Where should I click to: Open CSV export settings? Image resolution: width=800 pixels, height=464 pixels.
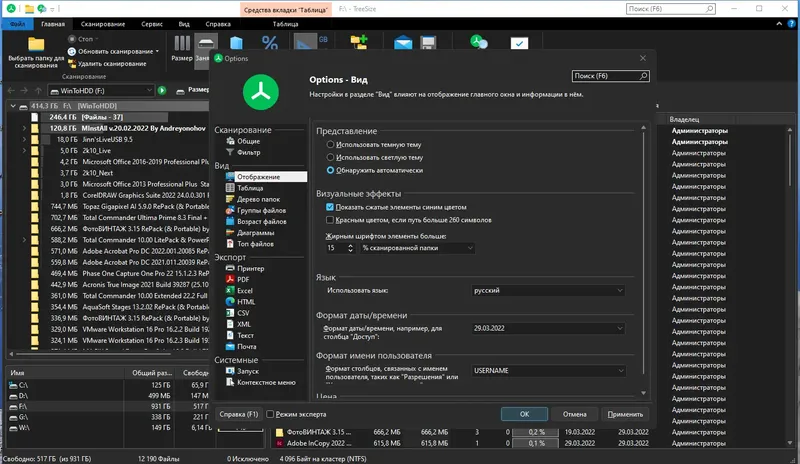(x=243, y=313)
